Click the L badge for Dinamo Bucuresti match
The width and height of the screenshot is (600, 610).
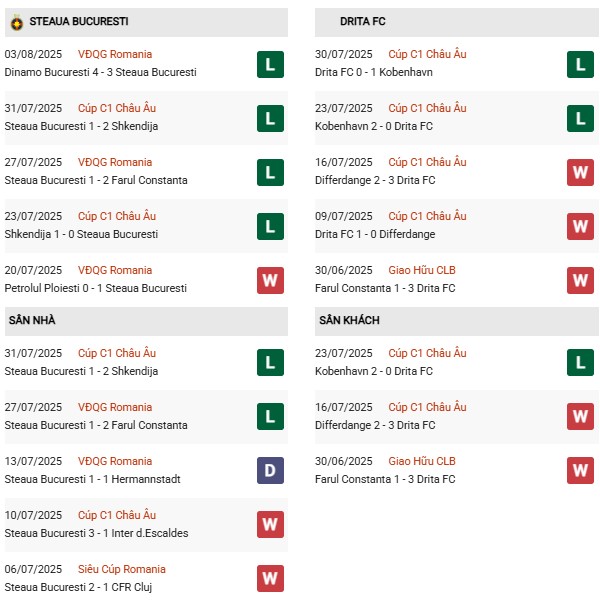pos(269,65)
